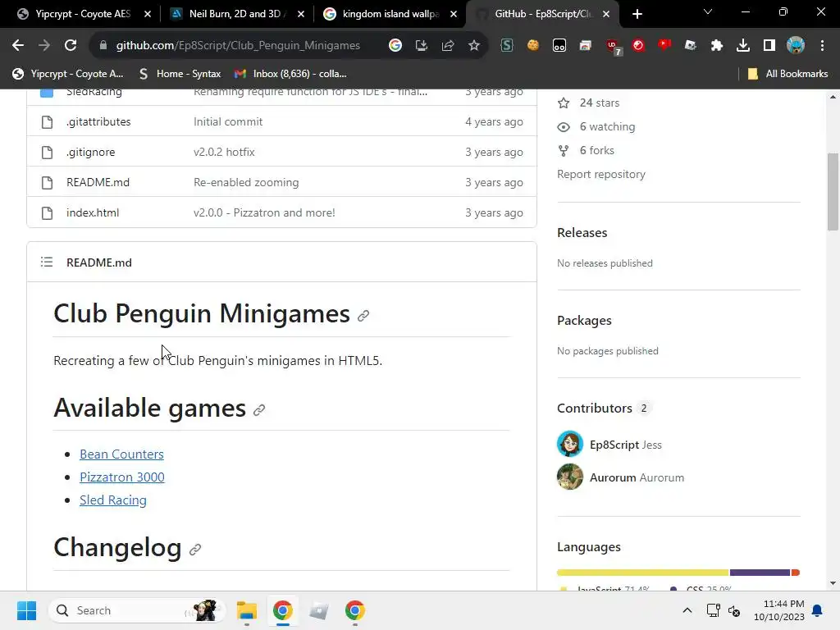Click Aurorum contributor avatar

coord(570,477)
